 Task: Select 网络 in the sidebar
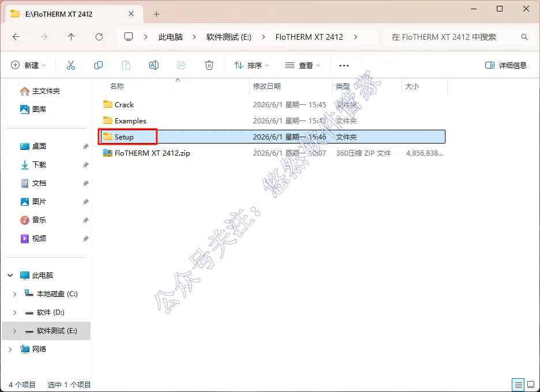(33, 349)
